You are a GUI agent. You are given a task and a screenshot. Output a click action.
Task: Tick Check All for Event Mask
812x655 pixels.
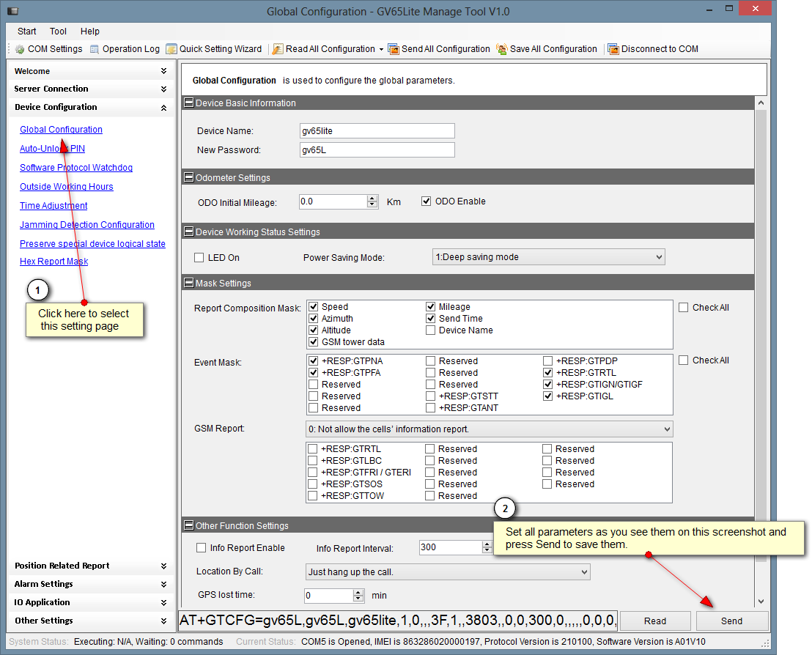(x=684, y=360)
